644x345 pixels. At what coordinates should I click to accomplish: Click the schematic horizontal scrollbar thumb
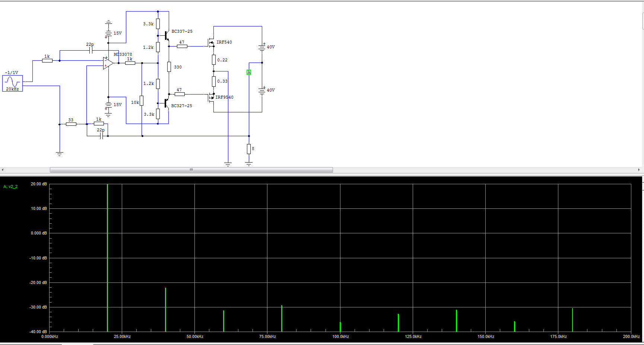pyautogui.click(x=191, y=170)
